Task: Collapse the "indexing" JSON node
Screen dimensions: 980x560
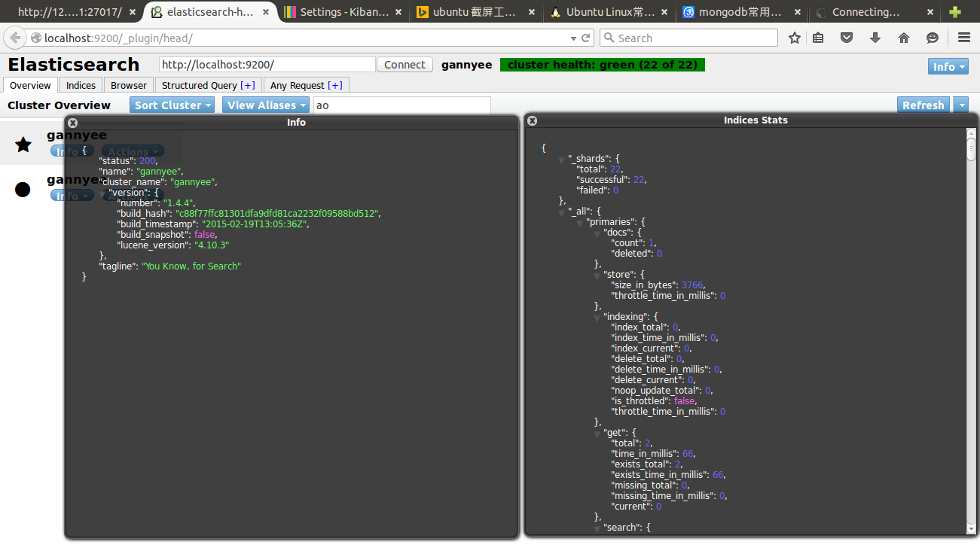Action: tap(598, 318)
